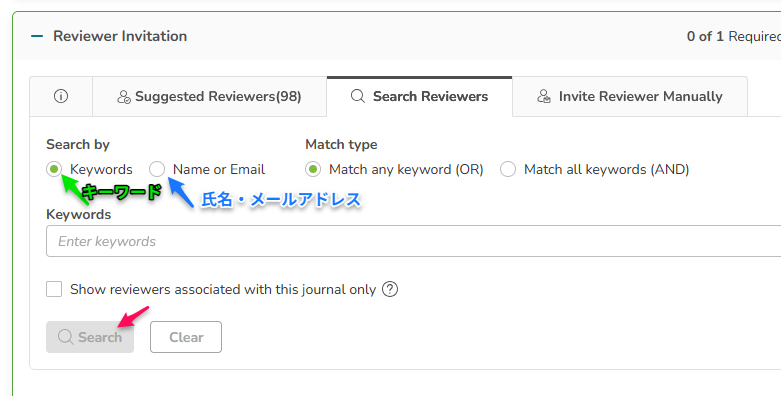Tick Show reviewers associated with this journal only
The height and width of the screenshot is (396, 781).
54,289
